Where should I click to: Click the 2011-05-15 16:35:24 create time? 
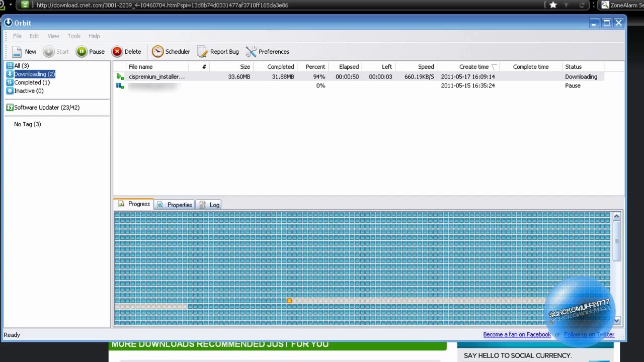(468, 86)
